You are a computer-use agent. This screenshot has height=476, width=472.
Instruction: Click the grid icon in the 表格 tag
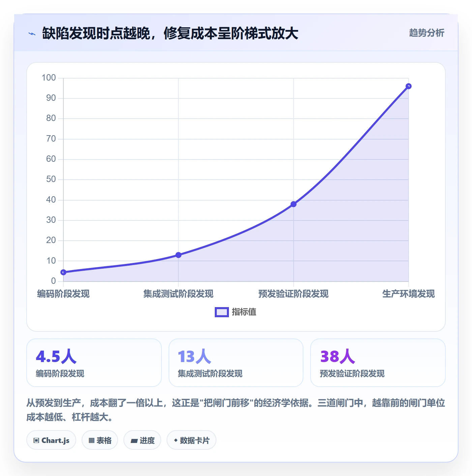click(x=91, y=441)
